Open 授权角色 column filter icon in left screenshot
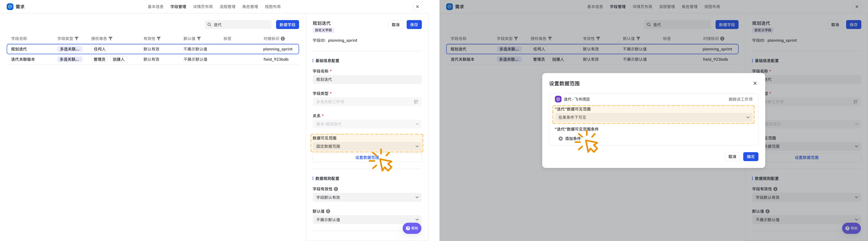The image size is (868, 241). coord(110,39)
